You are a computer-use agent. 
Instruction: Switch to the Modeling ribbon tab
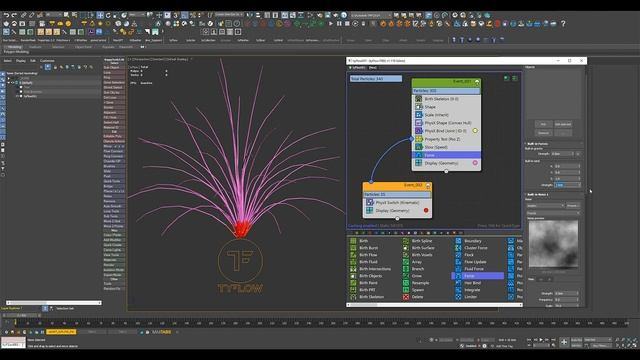pos(15,47)
